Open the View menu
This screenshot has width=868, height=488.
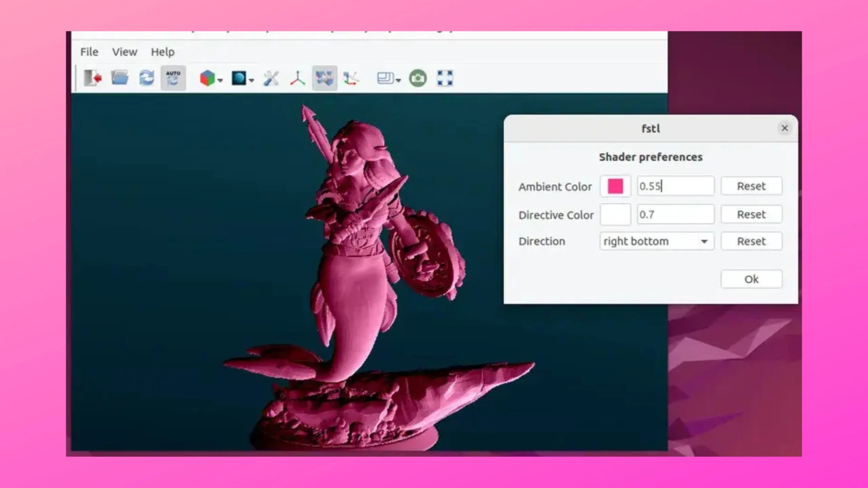click(124, 52)
